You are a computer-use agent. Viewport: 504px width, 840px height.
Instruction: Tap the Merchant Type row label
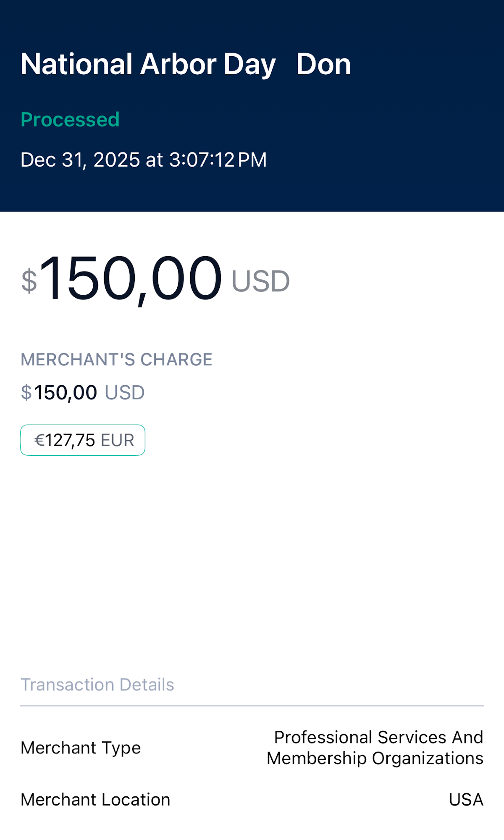(81, 748)
